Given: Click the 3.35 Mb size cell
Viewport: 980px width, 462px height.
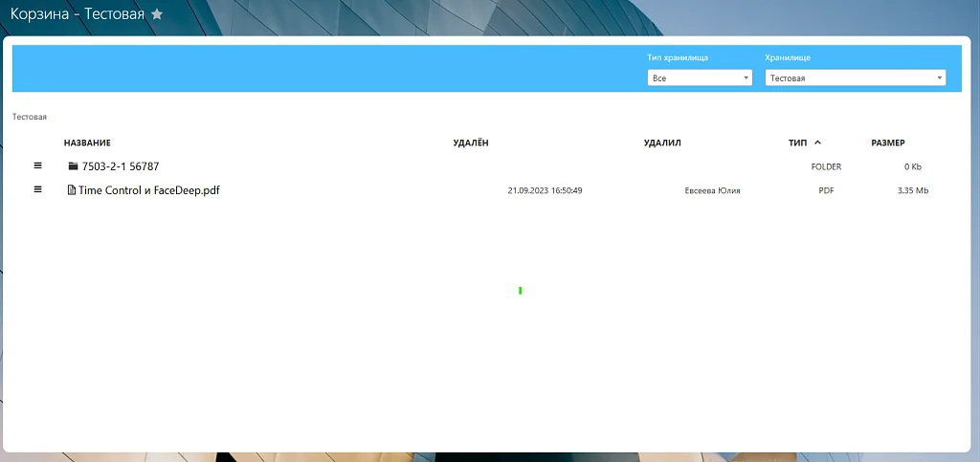Looking at the screenshot, I should [x=912, y=190].
